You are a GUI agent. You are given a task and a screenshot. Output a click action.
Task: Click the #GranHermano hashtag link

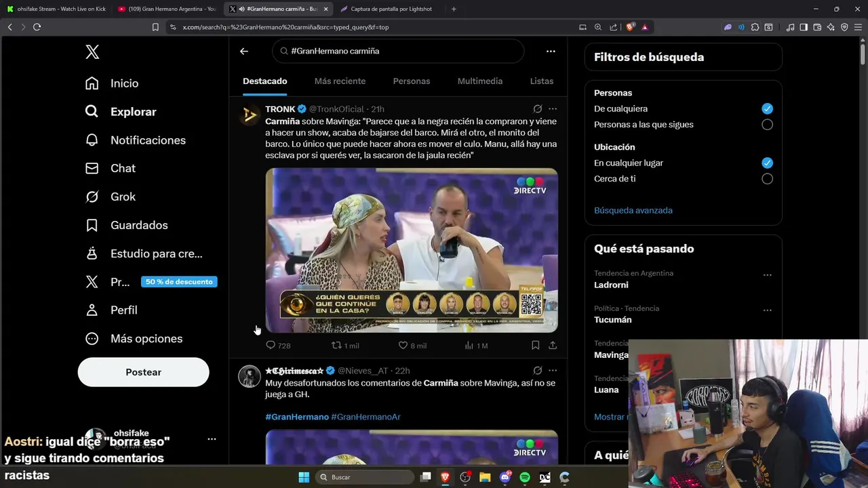click(x=297, y=417)
